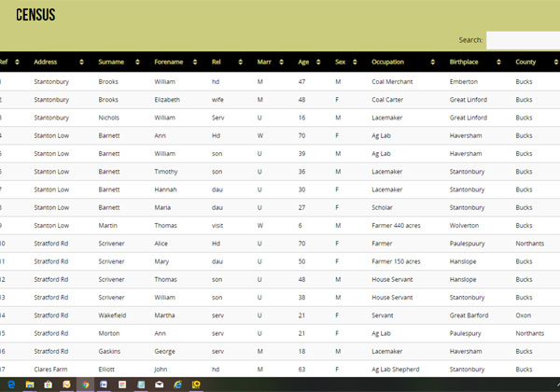Click the Occupation column sort arrows
Viewport: 560px width, 392px height.
tap(434, 63)
